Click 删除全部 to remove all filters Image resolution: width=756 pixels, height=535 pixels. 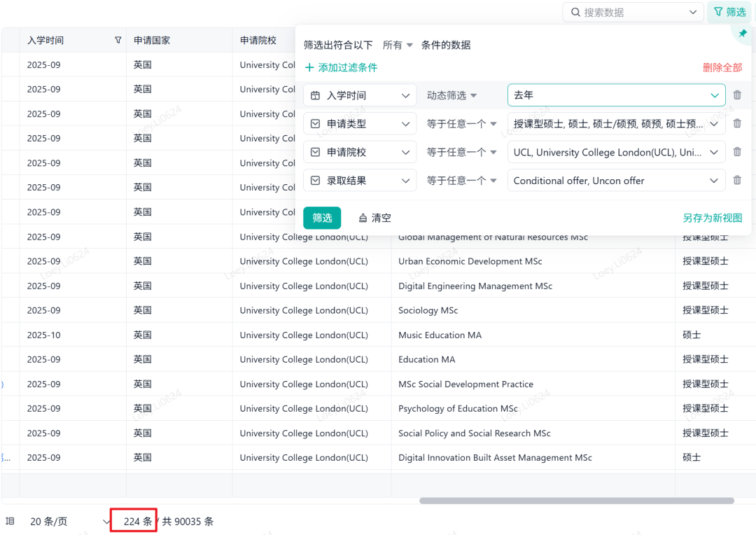pyautogui.click(x=722, y=68)
